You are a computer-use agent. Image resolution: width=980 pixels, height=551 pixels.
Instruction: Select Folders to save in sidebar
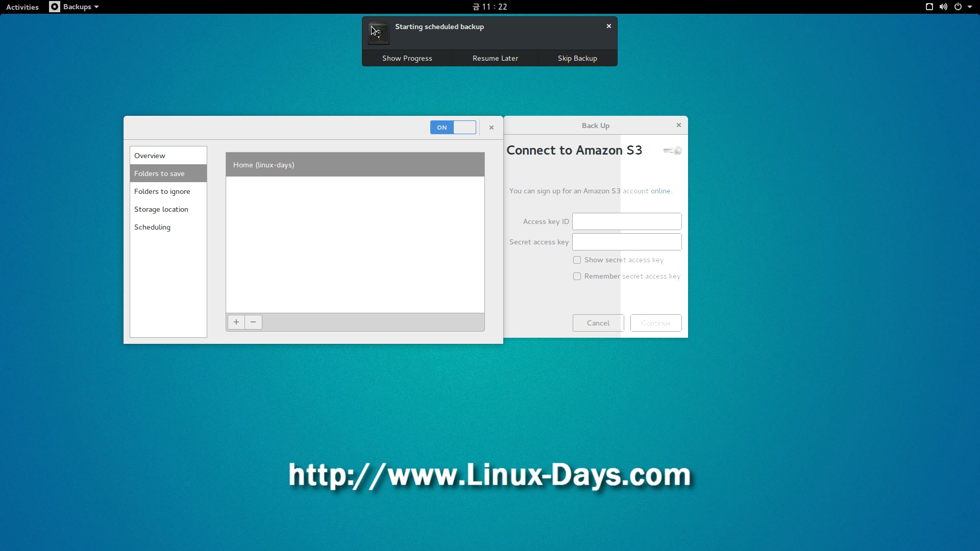(x=168, y=173)
